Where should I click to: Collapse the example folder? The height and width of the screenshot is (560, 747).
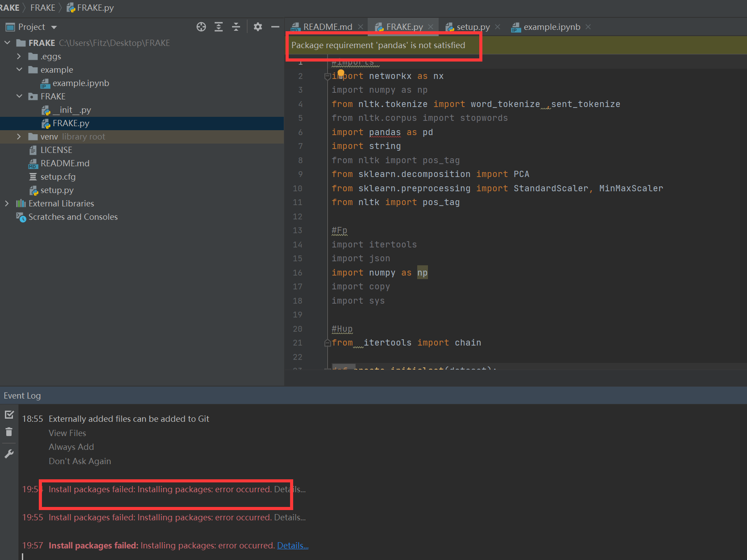19,70
